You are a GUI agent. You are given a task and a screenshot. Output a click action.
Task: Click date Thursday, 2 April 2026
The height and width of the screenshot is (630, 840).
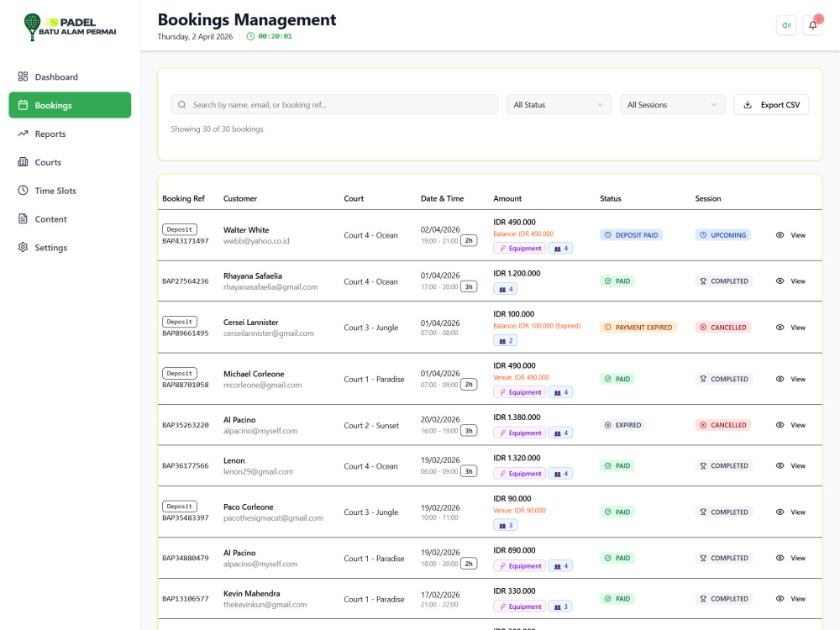pos(195,36)
